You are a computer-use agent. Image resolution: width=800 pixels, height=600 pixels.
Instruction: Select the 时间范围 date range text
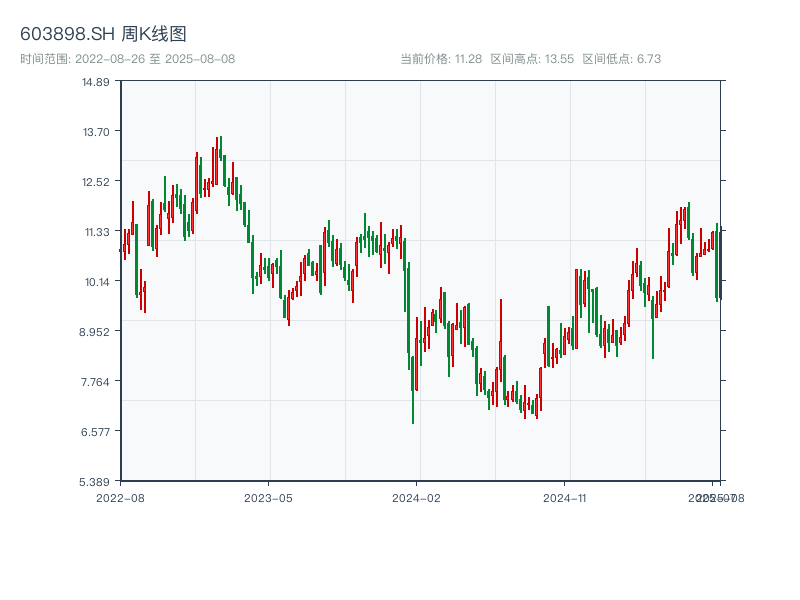pos(127,59)
